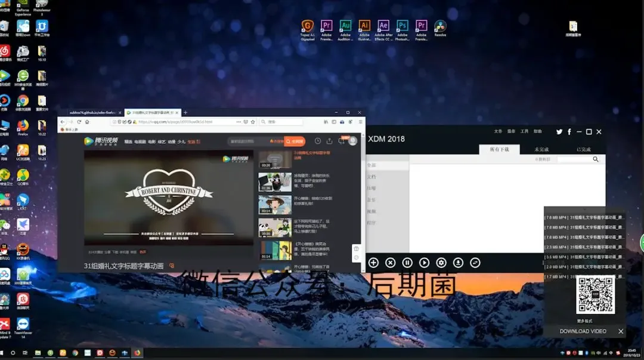Open Firefox hamburger menu
The image size is (644, 360).
pos(360,122)
